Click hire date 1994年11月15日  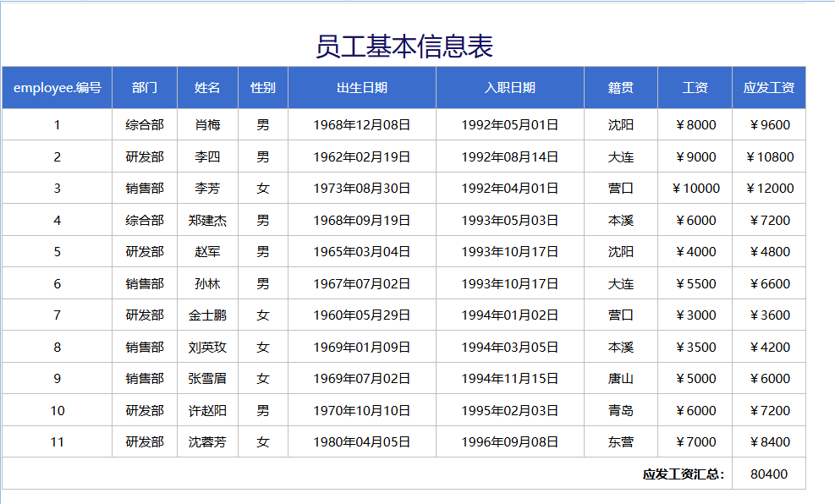tap(509, 378)
